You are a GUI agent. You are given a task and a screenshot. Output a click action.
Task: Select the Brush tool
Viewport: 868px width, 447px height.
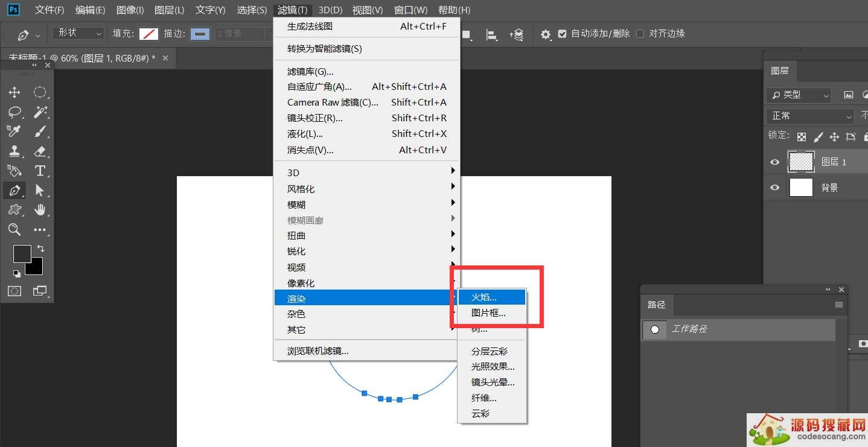tap(40, 132)
